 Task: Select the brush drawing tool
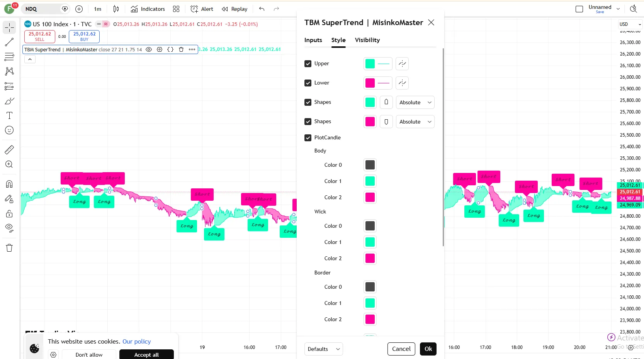point(9,101)
